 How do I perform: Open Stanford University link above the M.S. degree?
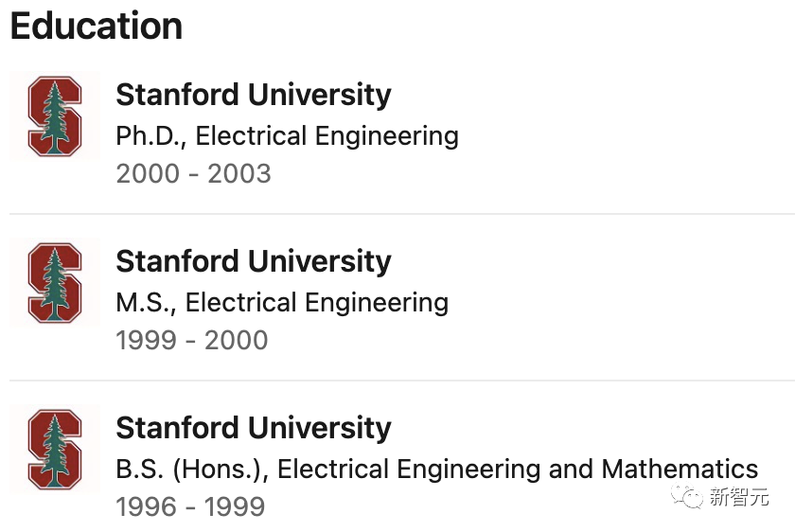click(253, 261)
